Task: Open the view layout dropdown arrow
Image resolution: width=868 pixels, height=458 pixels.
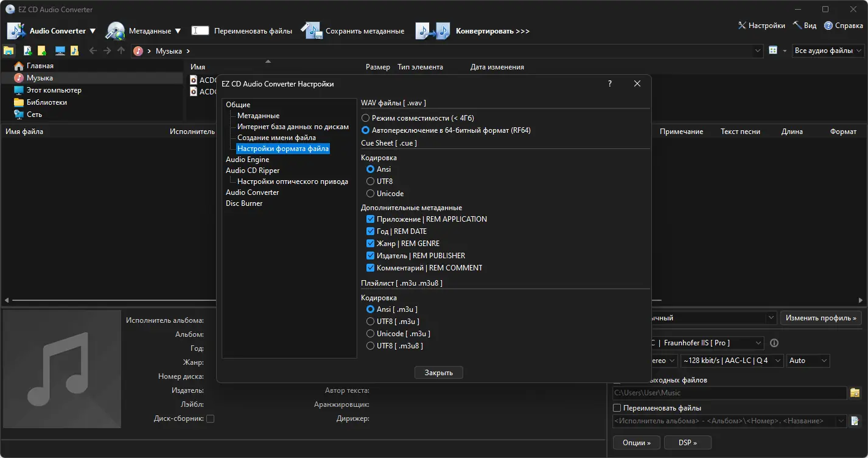Action: [x=785, y=51]
